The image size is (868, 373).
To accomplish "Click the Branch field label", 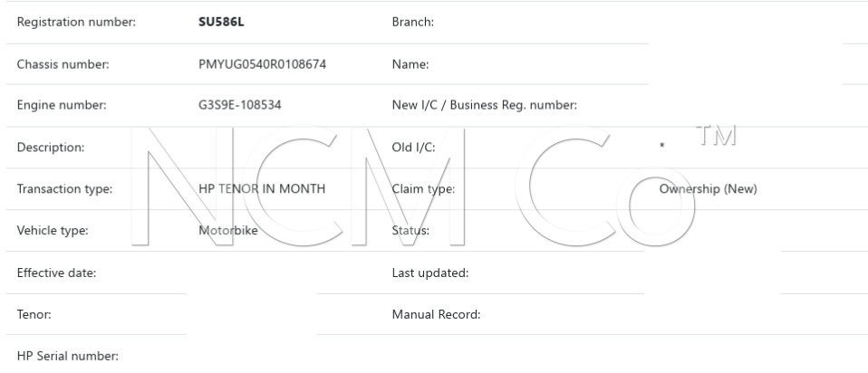I will click(x=412, y=23).
